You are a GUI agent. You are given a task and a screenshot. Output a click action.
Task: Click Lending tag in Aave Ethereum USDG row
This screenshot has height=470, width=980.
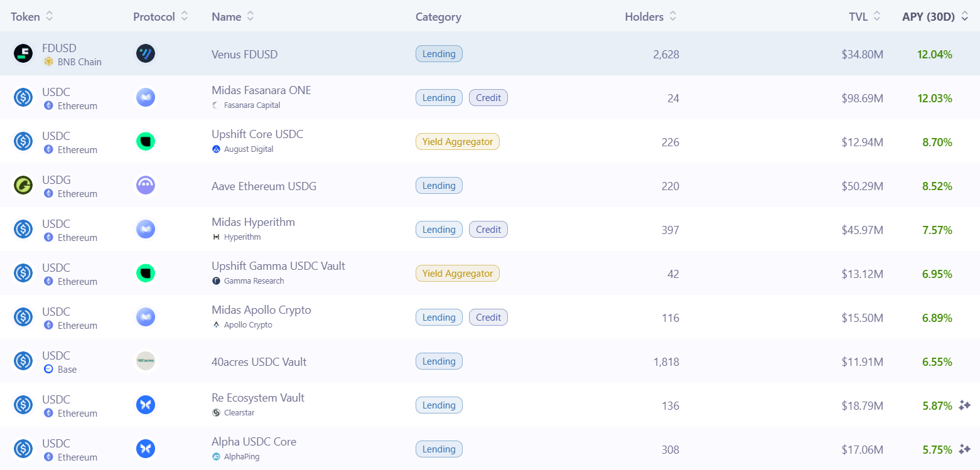click(x=439, y=186)
